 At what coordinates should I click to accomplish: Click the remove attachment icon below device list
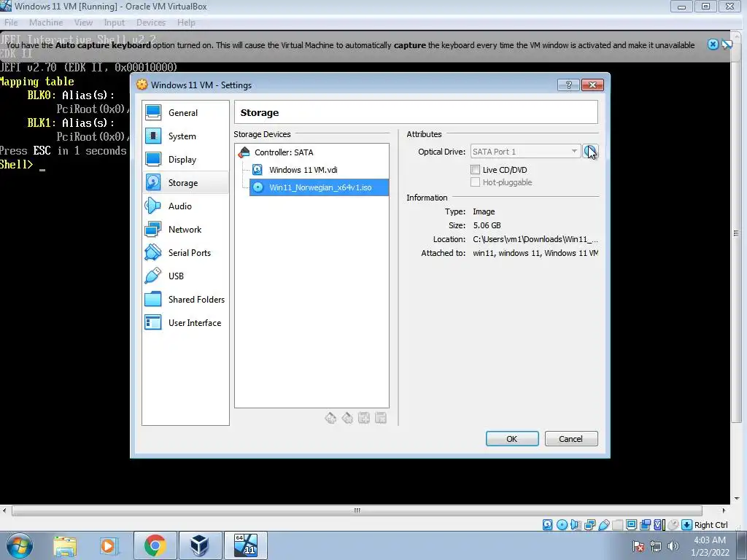(x=381, y=418)
